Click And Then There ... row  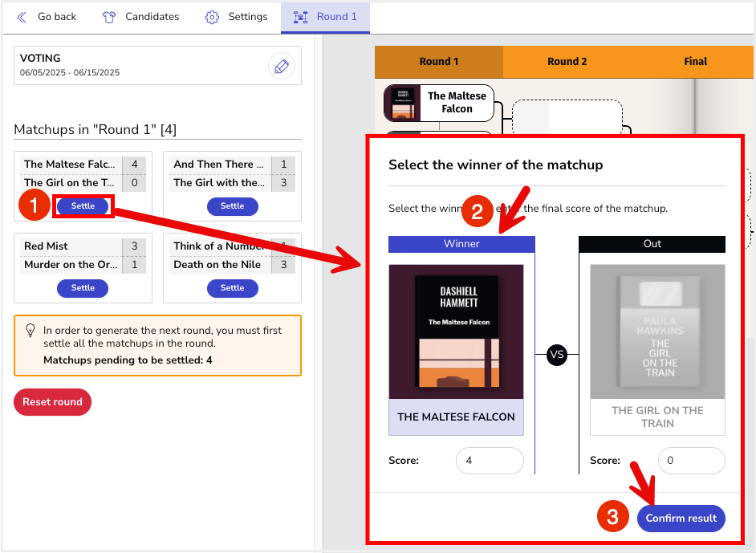[x=234, y=165]
